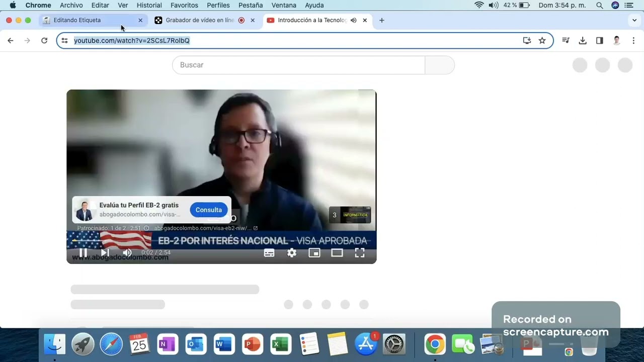Click the Consulta ad button
The image size is (644, 362).
click(x=209, y=210)
